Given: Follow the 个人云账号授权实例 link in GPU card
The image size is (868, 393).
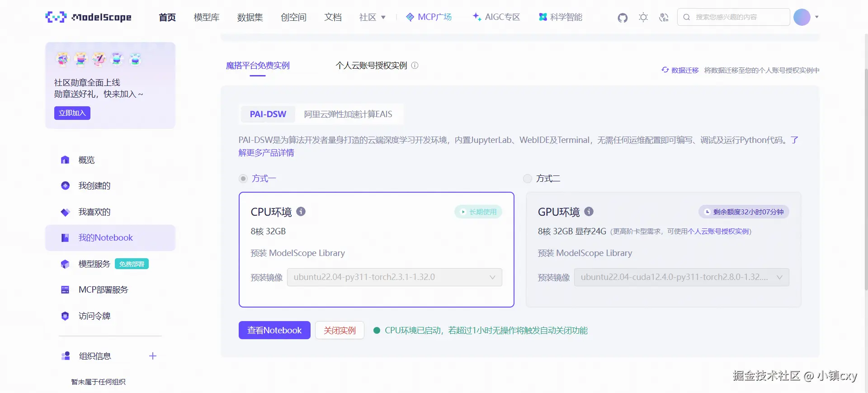Looking at the screenshot, I should [x=718, y=232].
